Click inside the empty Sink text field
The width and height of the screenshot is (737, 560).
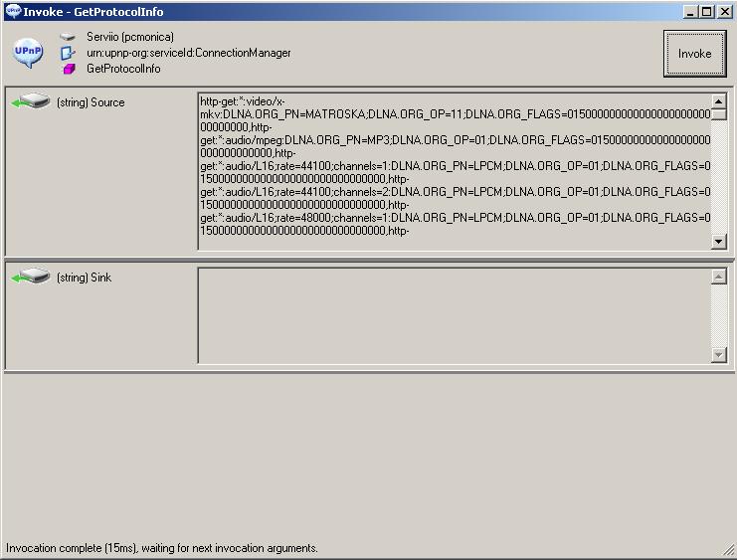click(455, 315)
